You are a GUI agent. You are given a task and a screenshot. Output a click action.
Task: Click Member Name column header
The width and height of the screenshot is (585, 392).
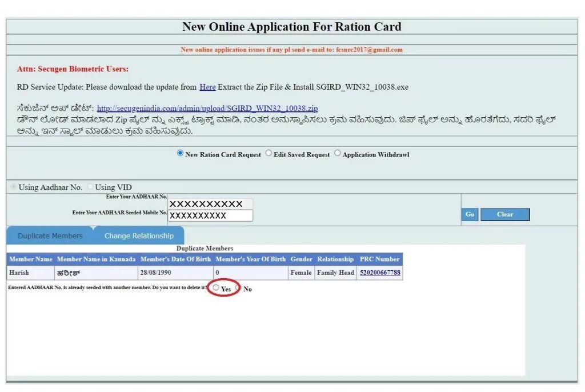click(x=31, y=259)
